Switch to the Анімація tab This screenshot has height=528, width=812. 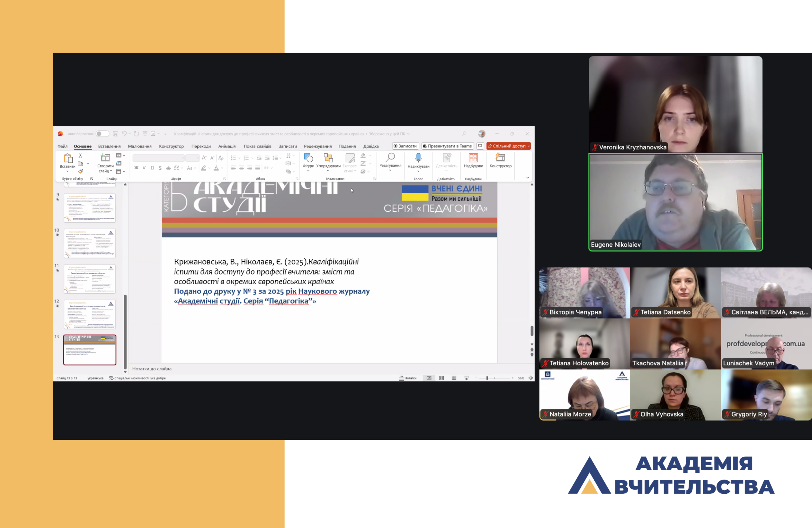(x=227, y=146)
